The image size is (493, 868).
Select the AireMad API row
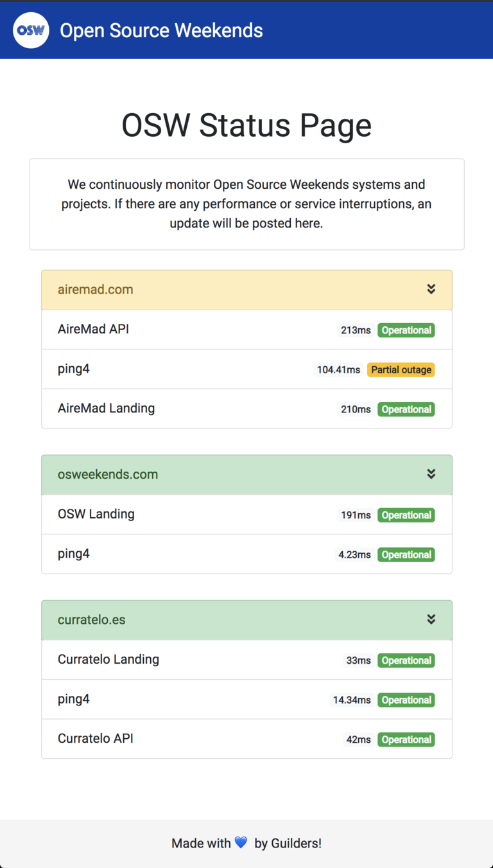246,330
